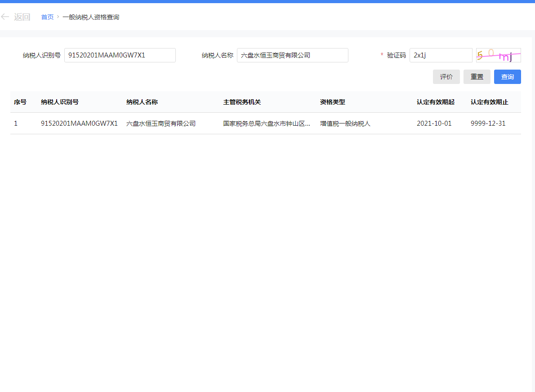Click the 主管税务机关 column header
Viewport: 535px width, 392px height.
(242, 102)
